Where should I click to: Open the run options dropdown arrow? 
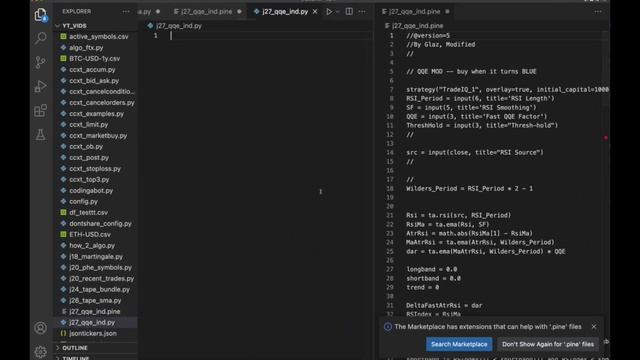pyautogui.click(x=338, y=11)
